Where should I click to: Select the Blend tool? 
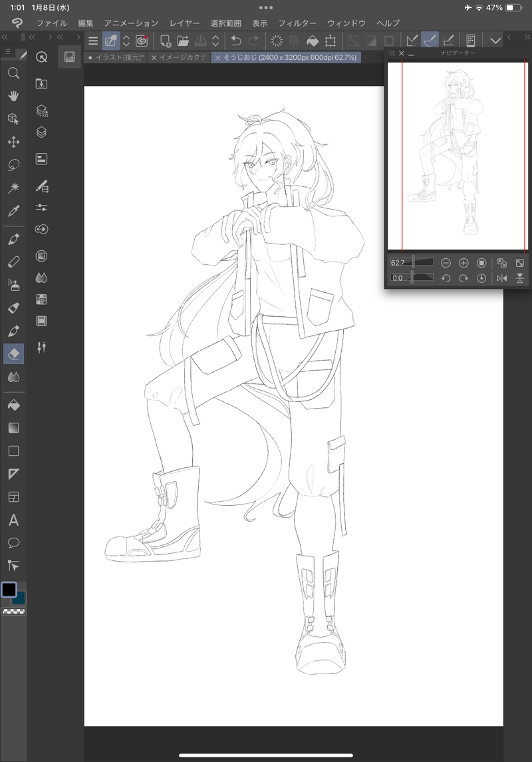click(13, 377)
